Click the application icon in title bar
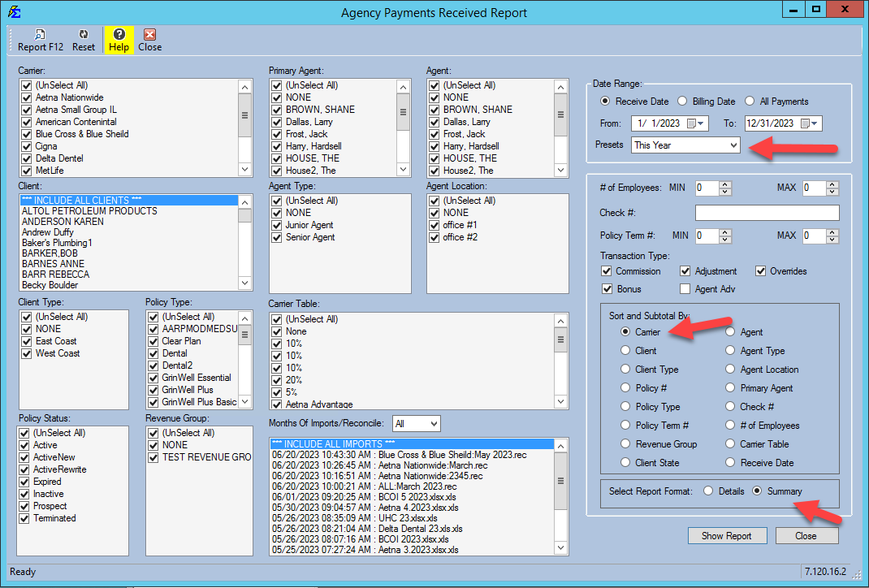 click(14, 11)
